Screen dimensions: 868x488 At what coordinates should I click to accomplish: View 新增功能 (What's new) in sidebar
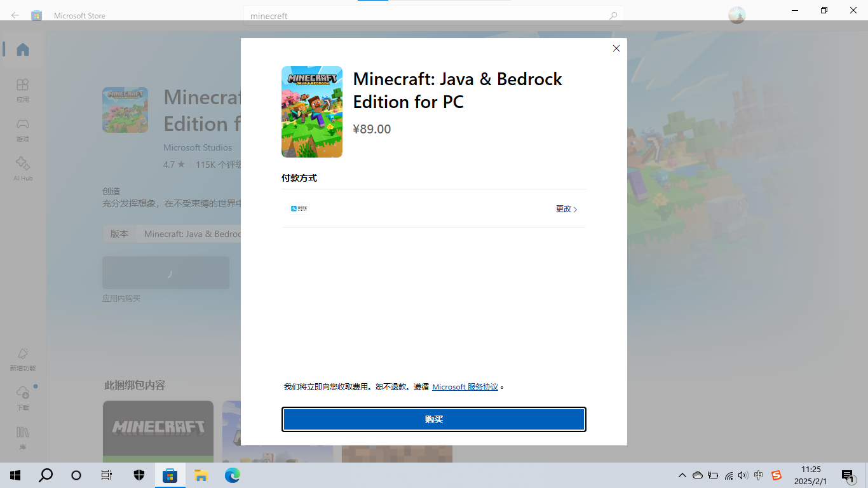coord(22,360)
